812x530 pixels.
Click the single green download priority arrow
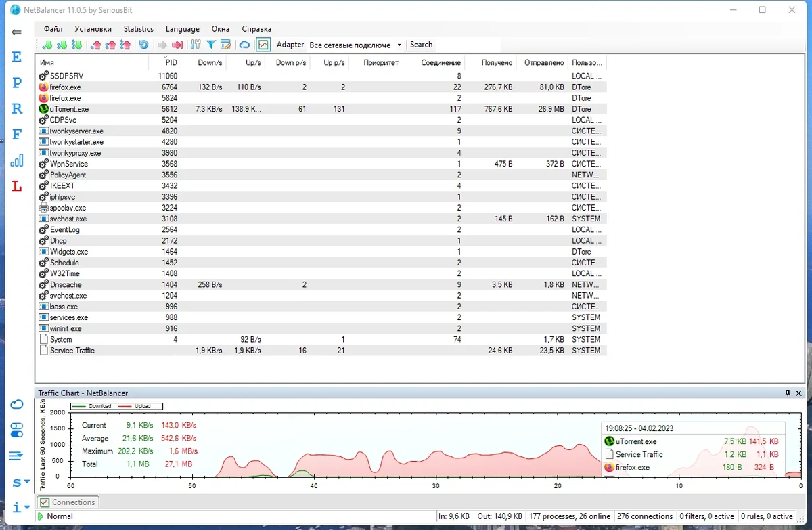(x=47, y=45)
